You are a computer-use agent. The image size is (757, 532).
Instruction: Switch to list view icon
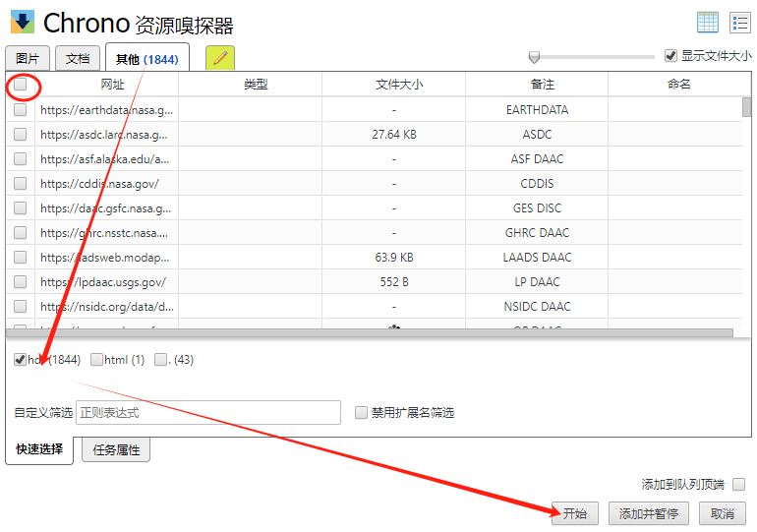[x=739, y=23]
